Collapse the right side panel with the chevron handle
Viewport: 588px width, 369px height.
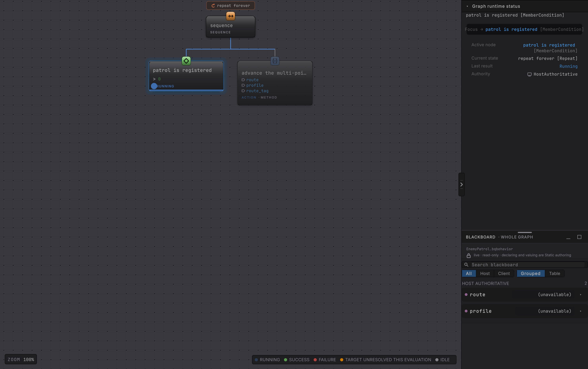pos(461,184)
